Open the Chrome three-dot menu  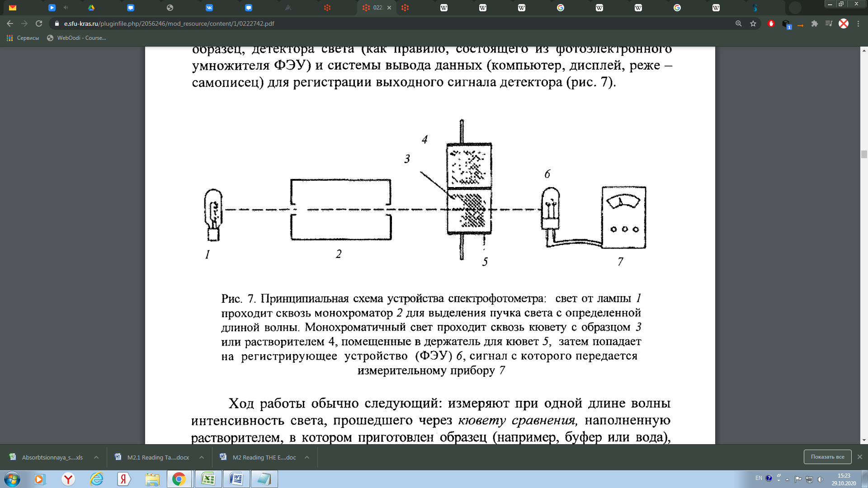tap(858, 23)
